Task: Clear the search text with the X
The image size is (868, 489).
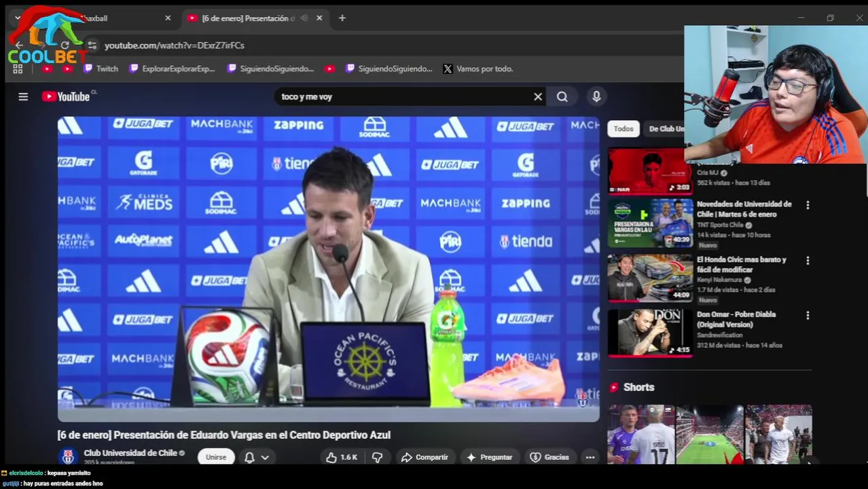Action: 538,96
